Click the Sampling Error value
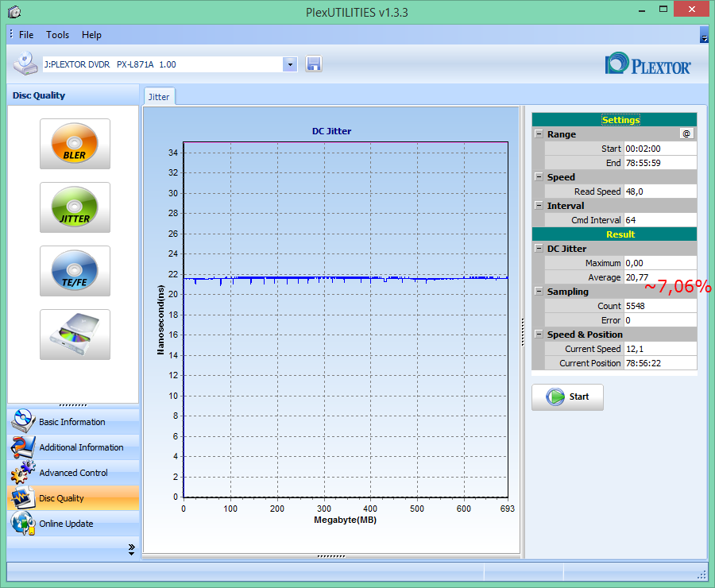 point(660,320)
